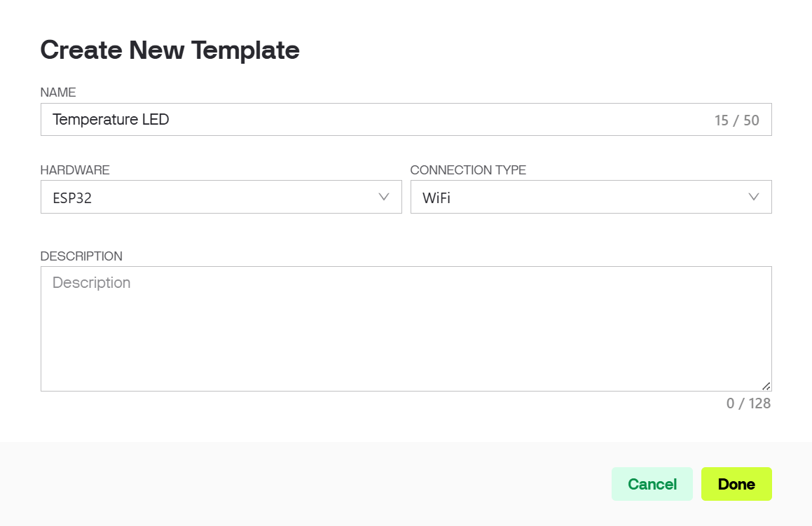Click empty footer area left of Cancel

click(x=315, y=484)
